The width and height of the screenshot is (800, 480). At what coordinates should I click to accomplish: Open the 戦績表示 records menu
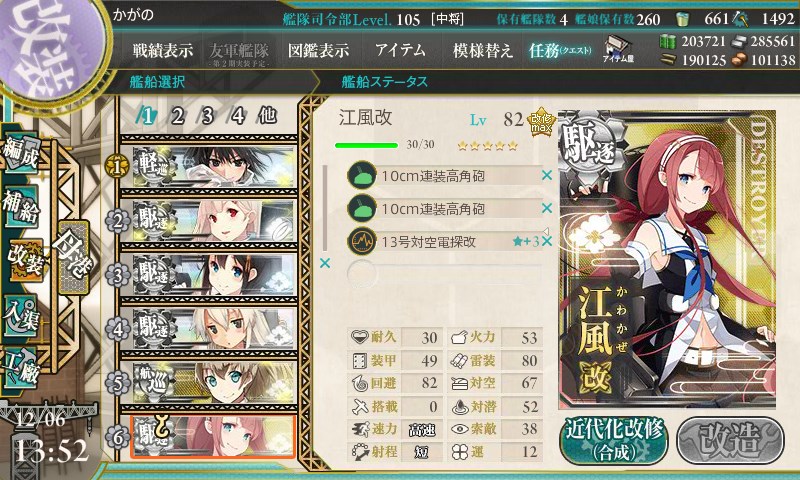click(x=163, y=50)
